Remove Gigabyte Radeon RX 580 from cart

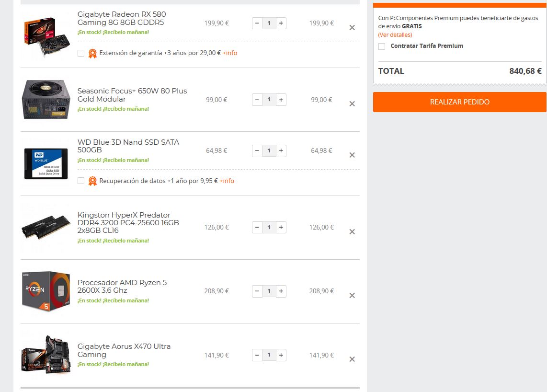click(352, 28)
